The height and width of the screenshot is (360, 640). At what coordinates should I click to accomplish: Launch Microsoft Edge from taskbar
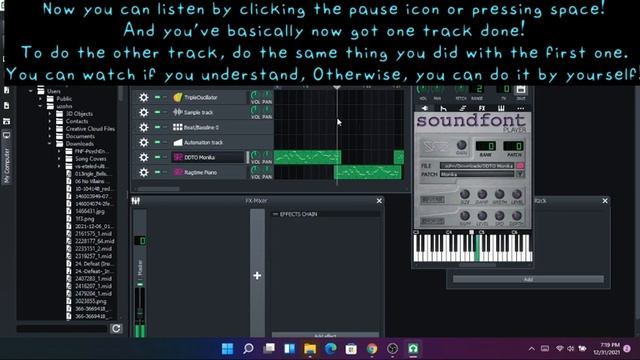(331, 349)
